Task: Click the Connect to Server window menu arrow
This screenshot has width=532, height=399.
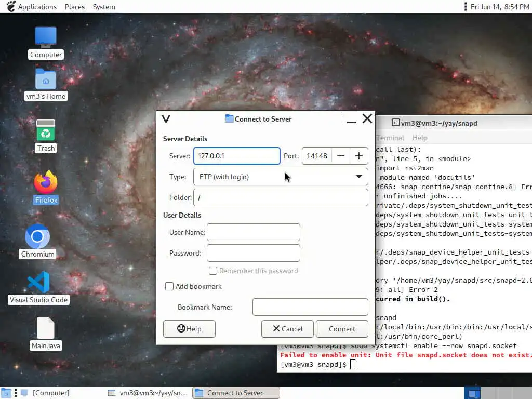Action: [166, 119]
